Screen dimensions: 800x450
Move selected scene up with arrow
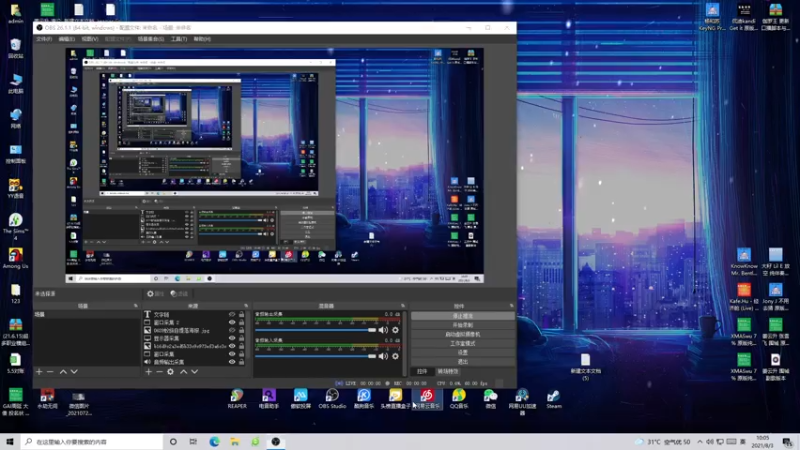pyautogui.click(x=63, y=371)
